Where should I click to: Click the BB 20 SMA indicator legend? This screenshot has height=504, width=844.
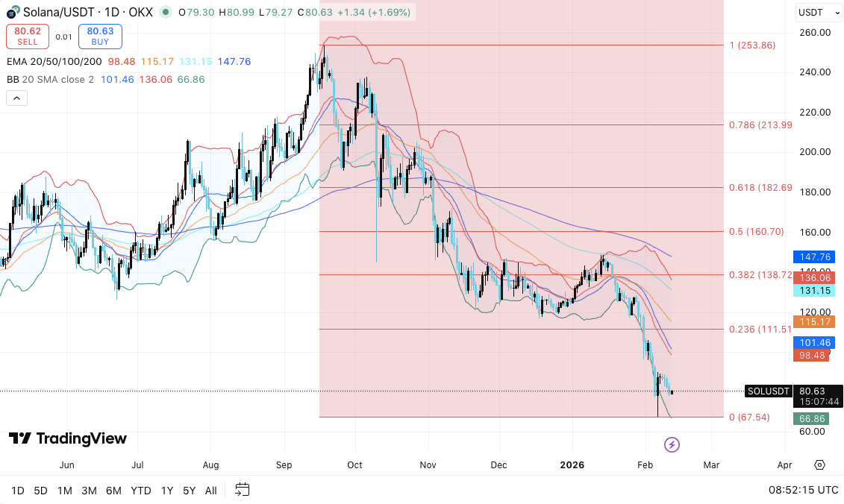tap(50, 79)
